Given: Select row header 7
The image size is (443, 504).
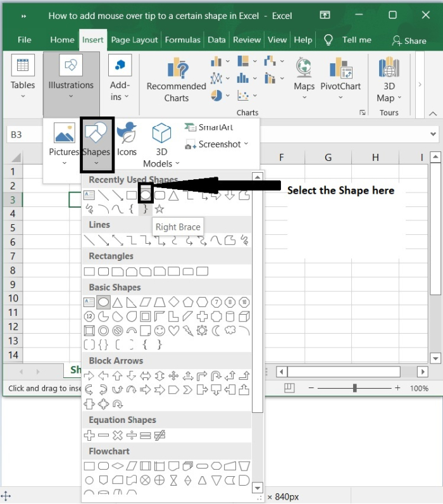Looking at the screenshot, I should 13,256.
